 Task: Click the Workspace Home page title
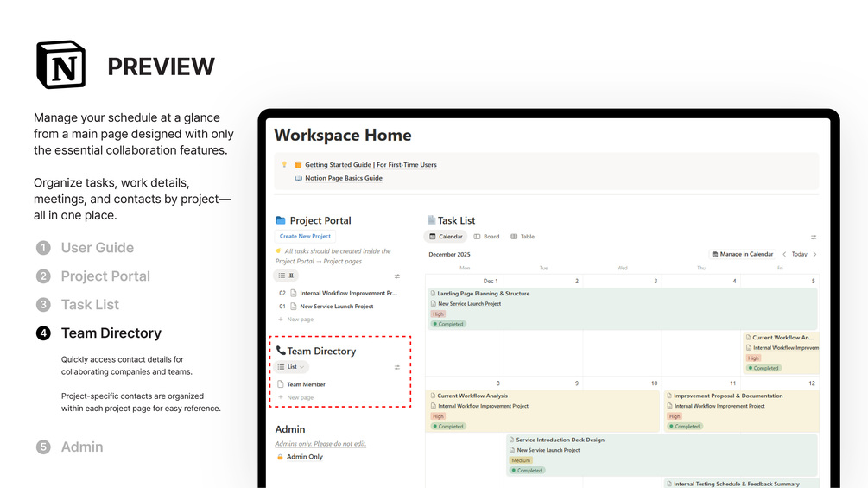click(343, 135)
